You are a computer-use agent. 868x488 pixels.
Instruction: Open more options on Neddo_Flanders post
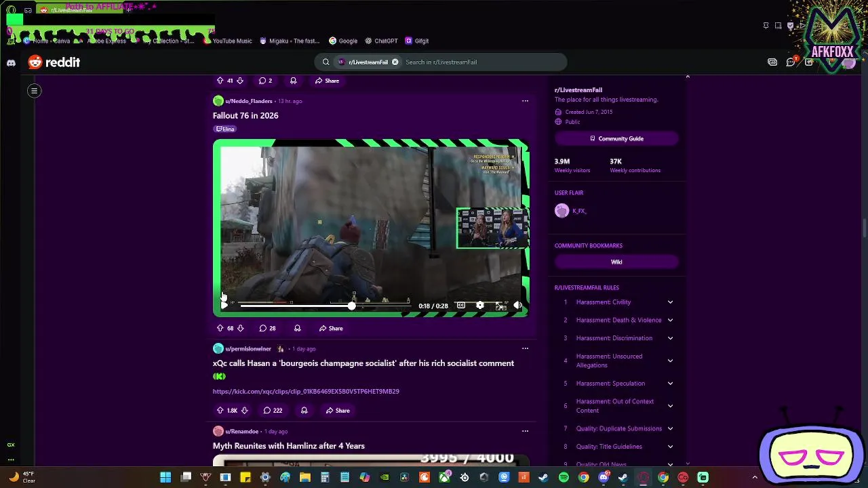525,101
